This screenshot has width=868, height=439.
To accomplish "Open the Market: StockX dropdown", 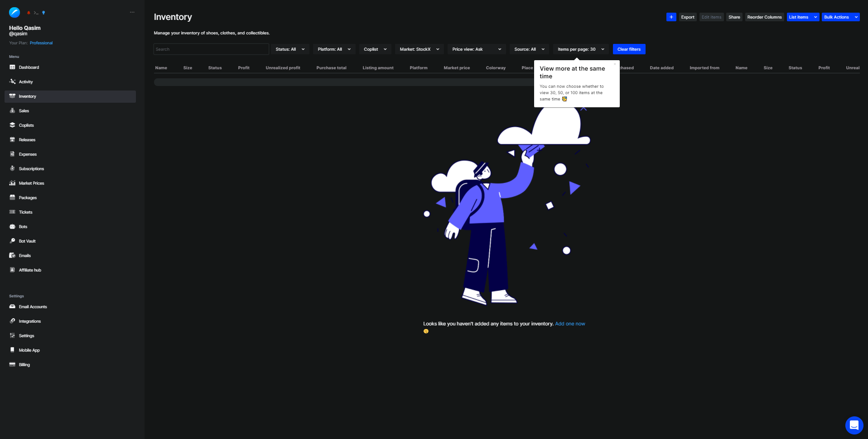I will (419, 49).
